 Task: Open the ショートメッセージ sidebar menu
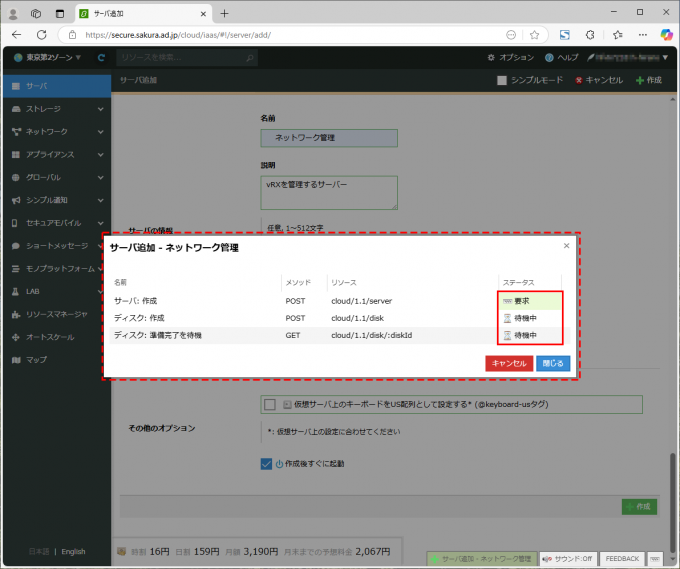point(57,246)
